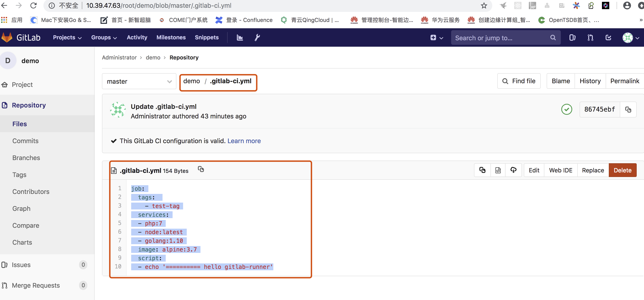Download the .gitlab-ci.yml file
644x300 pixels.
click(513, 170)
